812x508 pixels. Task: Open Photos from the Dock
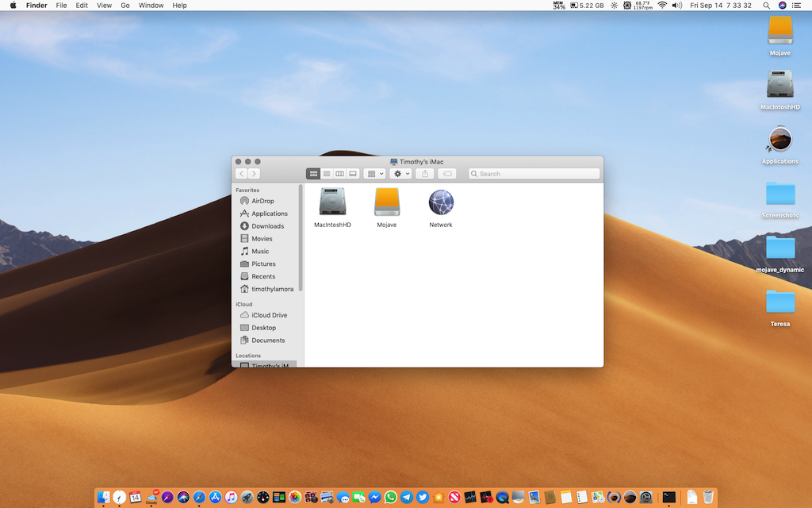pyautogui.click(x=295, y=497)
